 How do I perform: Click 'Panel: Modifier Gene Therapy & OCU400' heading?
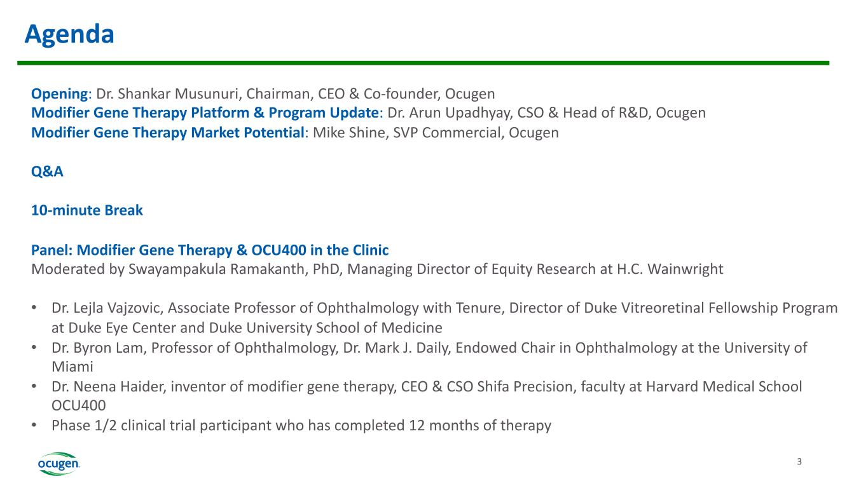click(210, 249)
